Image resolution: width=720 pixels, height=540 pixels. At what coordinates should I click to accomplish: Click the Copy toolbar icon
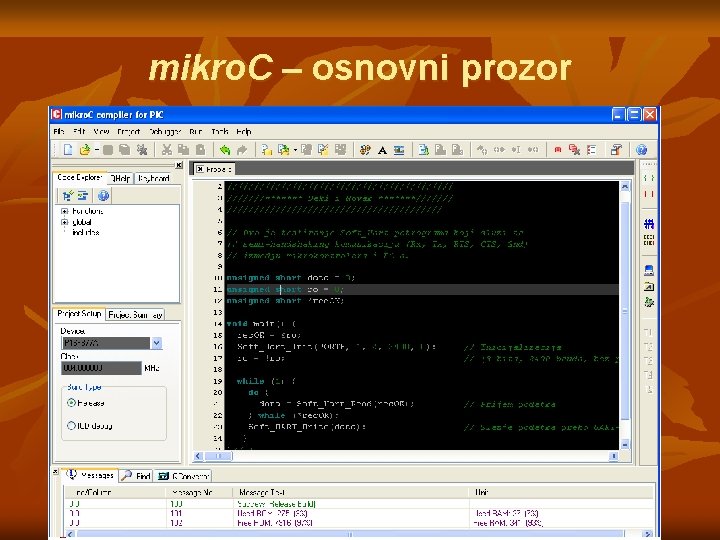(x=183, y=150)
